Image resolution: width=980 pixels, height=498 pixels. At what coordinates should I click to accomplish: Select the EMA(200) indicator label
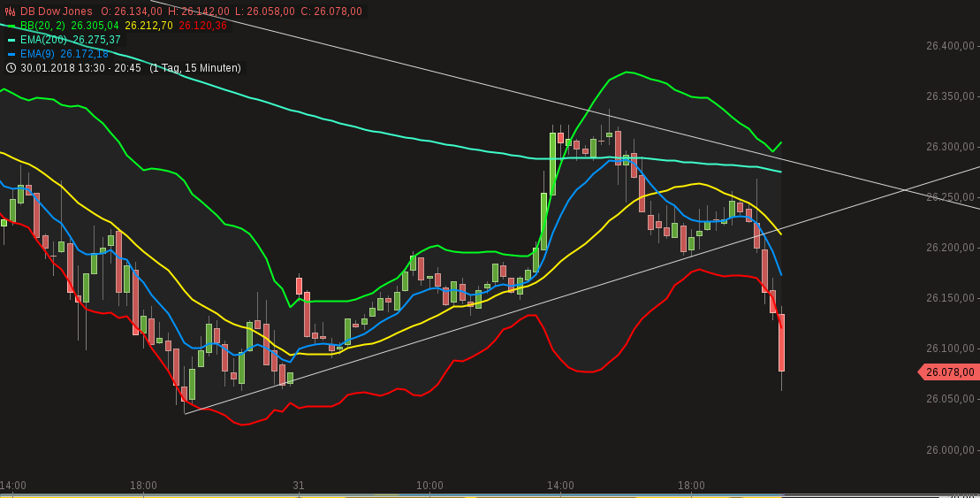click(44, 40)
